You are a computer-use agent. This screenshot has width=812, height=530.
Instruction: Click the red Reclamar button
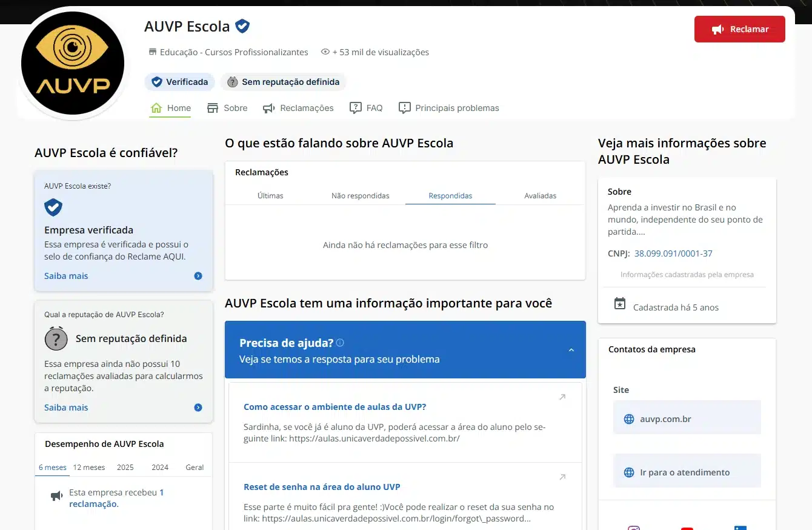(739, 29)
